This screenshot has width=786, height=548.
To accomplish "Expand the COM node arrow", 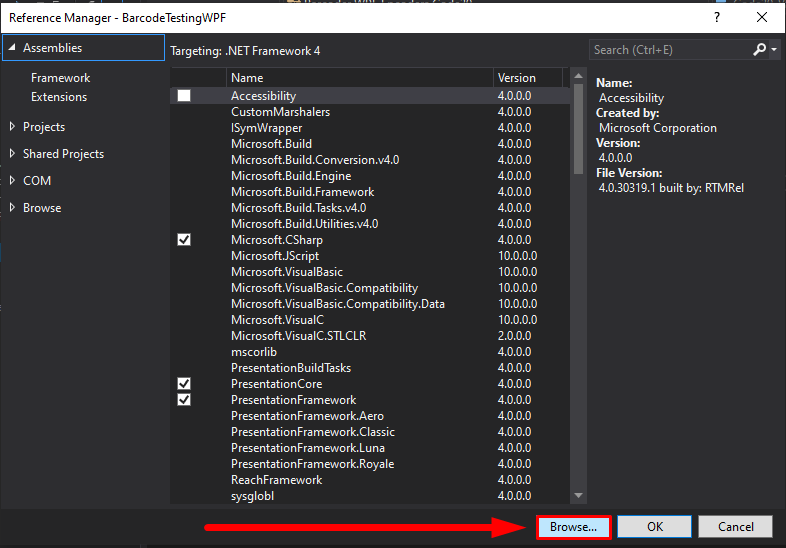I will point(12,180).
